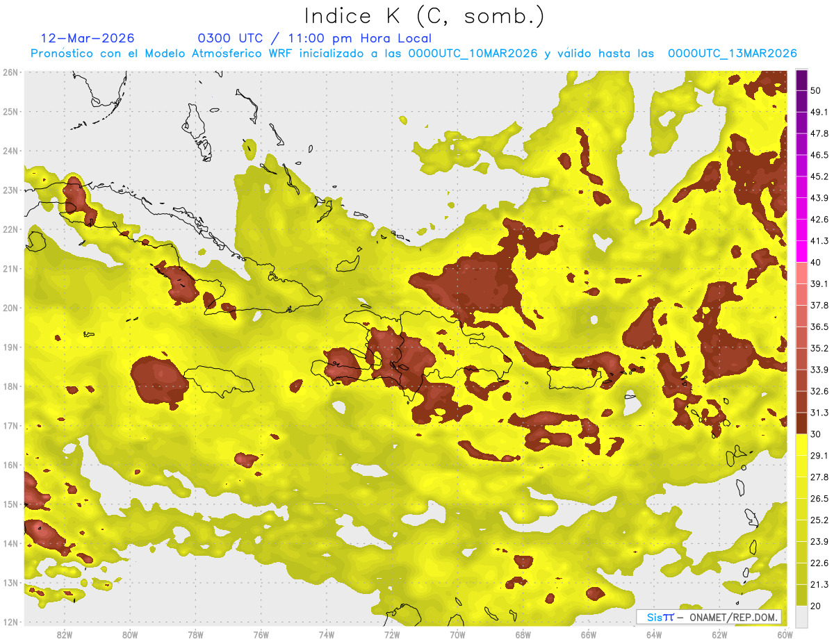Click the '13N' latitude label

click(x=10, y=582)
